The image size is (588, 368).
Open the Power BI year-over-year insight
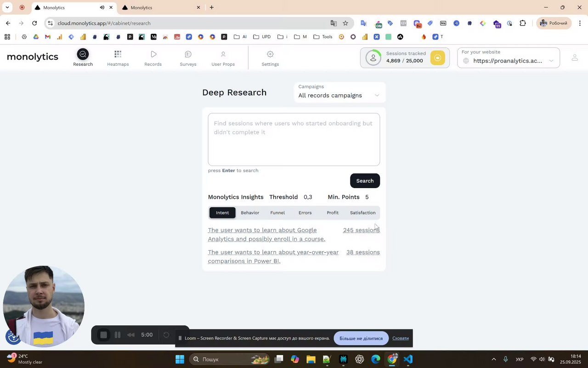(273, 257)
